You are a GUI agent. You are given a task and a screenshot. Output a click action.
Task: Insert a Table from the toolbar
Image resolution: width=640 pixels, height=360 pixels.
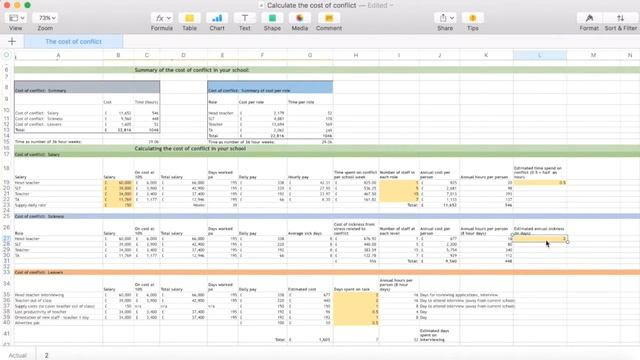click(x=189, y=18)
